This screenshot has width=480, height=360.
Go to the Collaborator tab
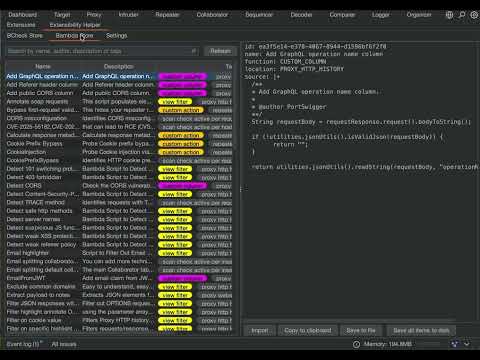(x=212, y=15)
